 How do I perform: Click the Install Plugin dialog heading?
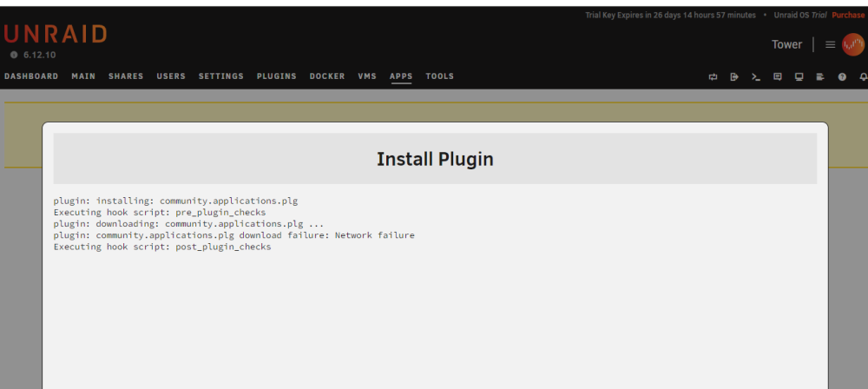click(435, 159)
